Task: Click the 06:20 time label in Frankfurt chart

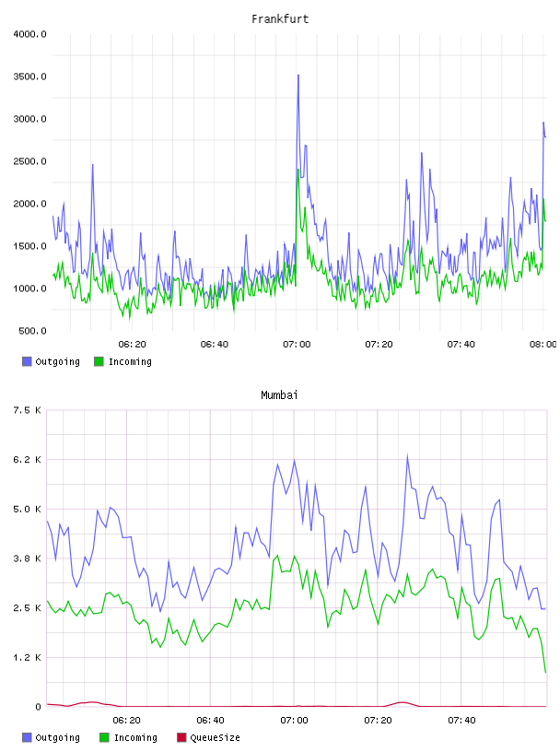Action: (132, 345)
